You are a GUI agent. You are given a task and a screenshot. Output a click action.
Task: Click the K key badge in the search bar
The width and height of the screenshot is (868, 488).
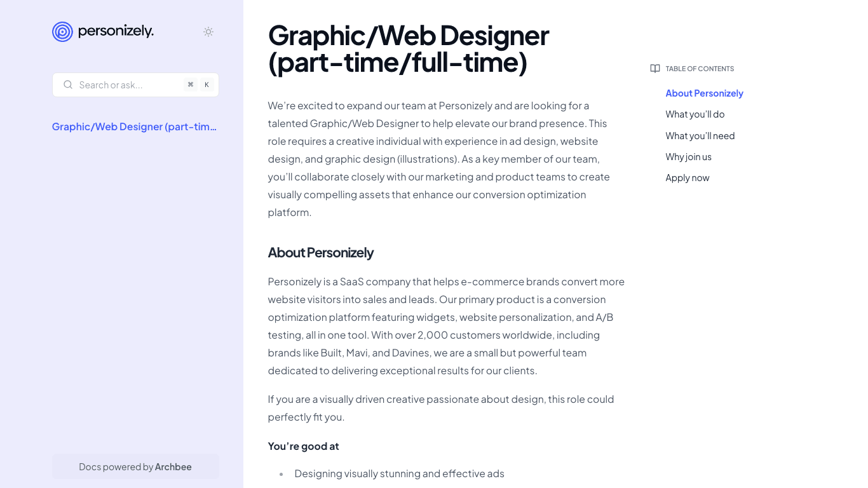click(207, 84)
